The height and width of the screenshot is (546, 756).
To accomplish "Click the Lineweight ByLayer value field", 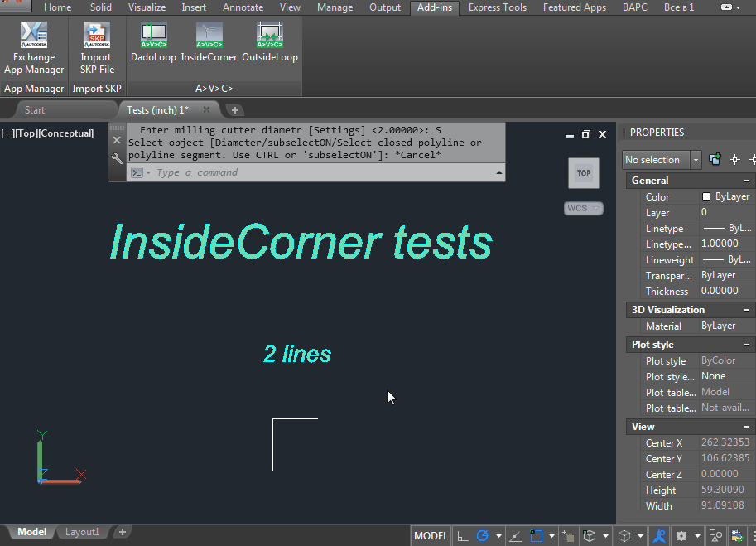I will (726, 259).
